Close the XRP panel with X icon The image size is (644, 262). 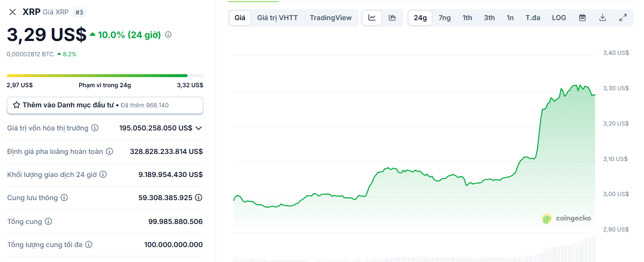coord(12,12)
